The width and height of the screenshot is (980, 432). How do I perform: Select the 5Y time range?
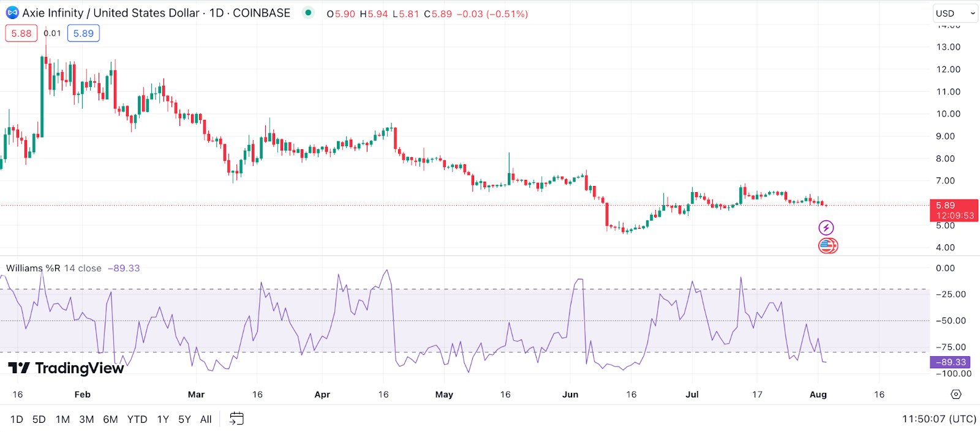[x=184, y=419]
